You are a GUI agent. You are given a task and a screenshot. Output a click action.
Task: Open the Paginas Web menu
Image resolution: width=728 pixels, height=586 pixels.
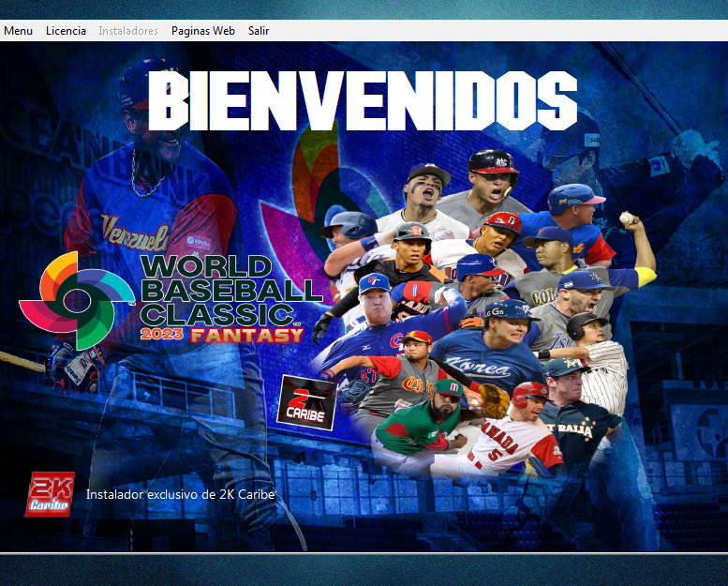[x=203, y=31]
